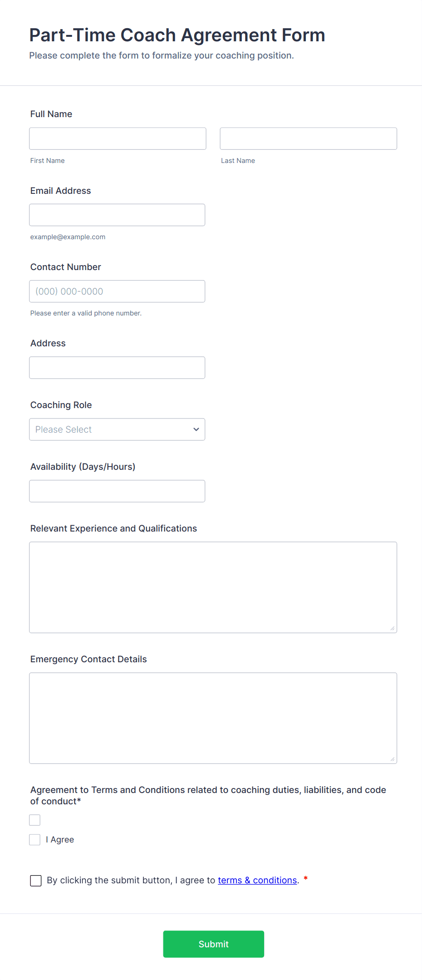Image resolution: width=422 pixels, height=980 pixels.
Task: Focus the Email Address input box
Action: (117, 215)
